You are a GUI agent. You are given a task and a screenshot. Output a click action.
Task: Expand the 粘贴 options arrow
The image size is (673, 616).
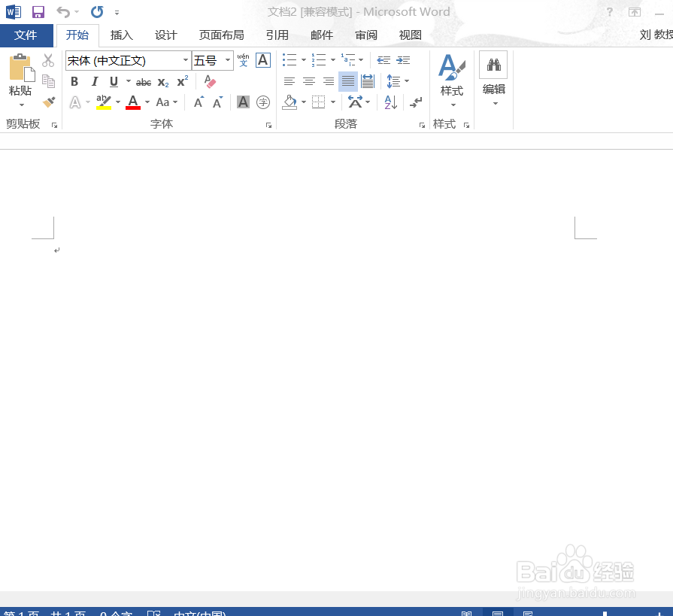tap(22, 105)
